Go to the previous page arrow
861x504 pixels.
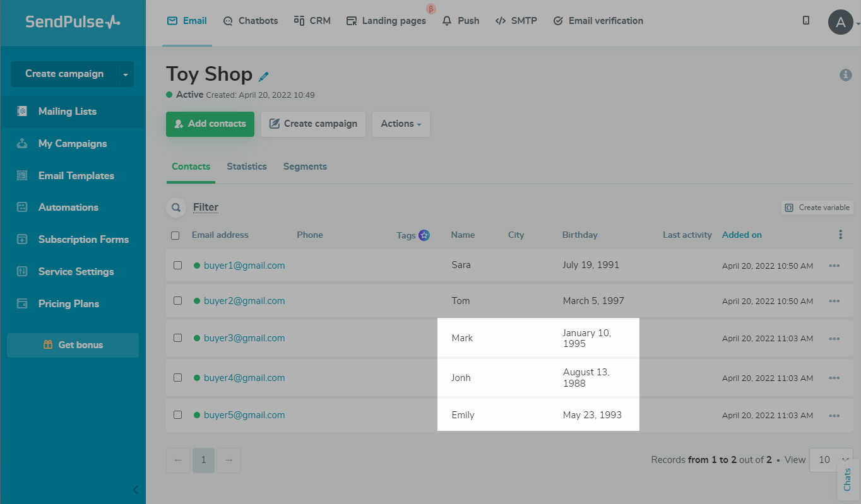[x=178, y=460]
